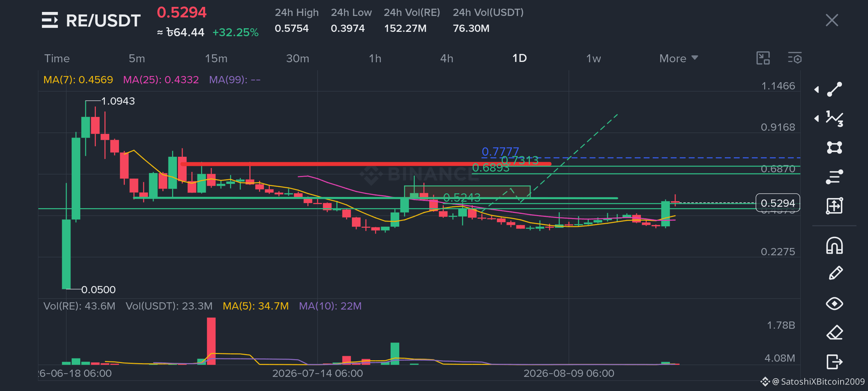
Task: Toggle the chart shrink-view icon
Action: [x=763, y=58]
